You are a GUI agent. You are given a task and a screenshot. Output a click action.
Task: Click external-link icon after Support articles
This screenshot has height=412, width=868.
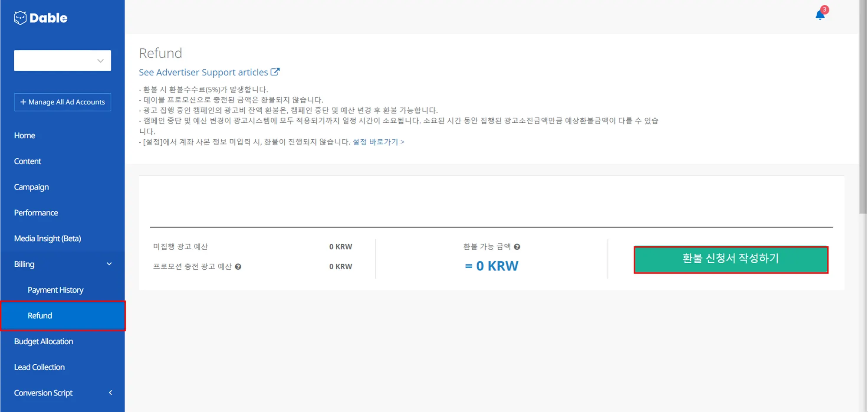(275, 72)
